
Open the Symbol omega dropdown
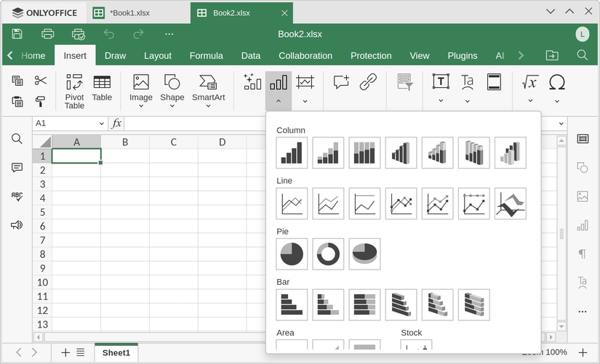(x=557, y=101)
